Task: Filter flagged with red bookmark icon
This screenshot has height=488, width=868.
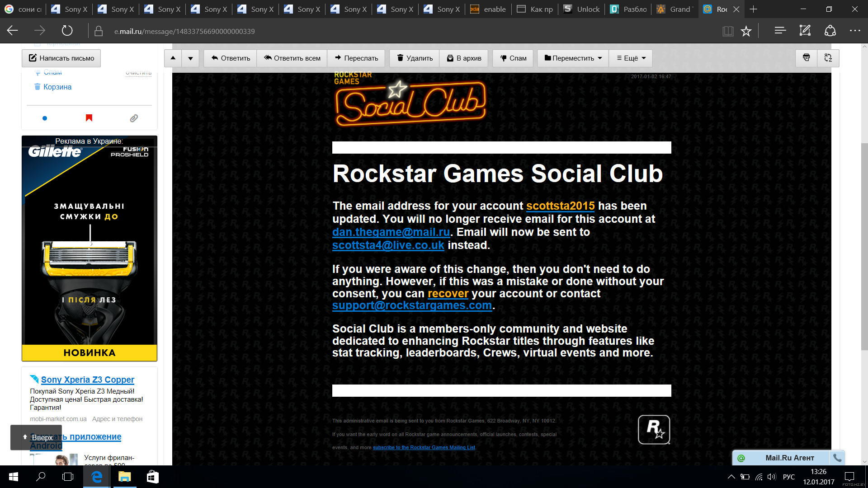Action: coord(89,118)
